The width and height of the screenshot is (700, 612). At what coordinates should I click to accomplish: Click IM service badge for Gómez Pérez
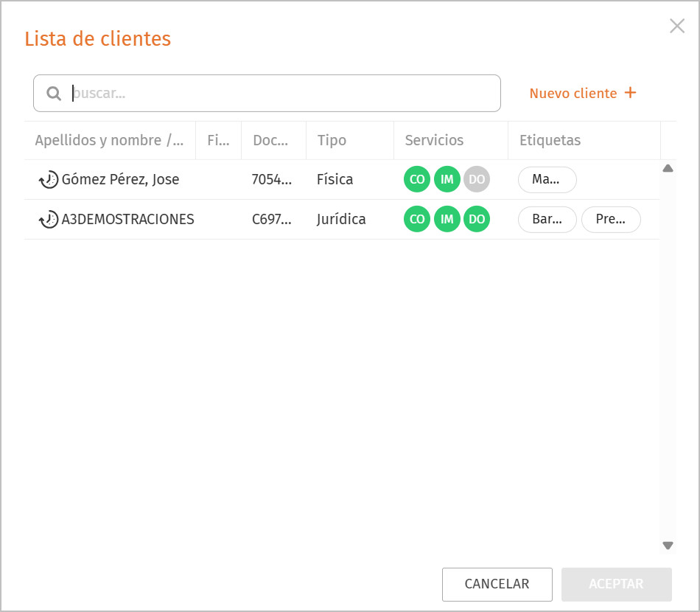point(447,179)
